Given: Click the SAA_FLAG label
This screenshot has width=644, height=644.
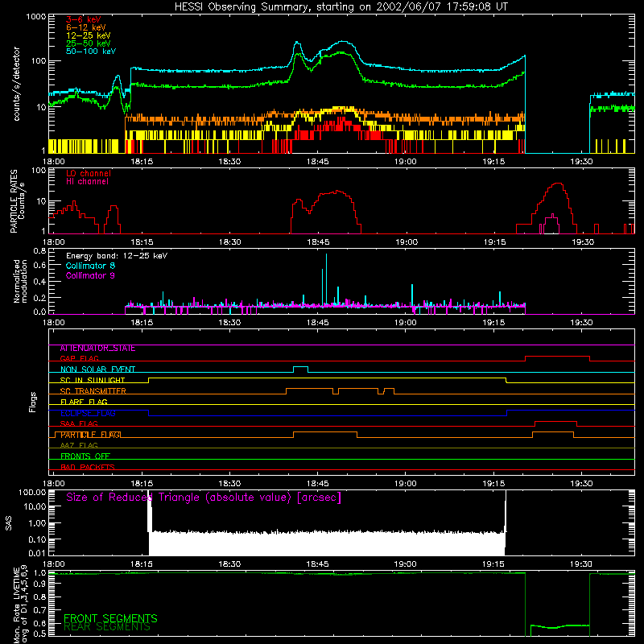Looking at the screenshot, I should click(x=79, y=423).
